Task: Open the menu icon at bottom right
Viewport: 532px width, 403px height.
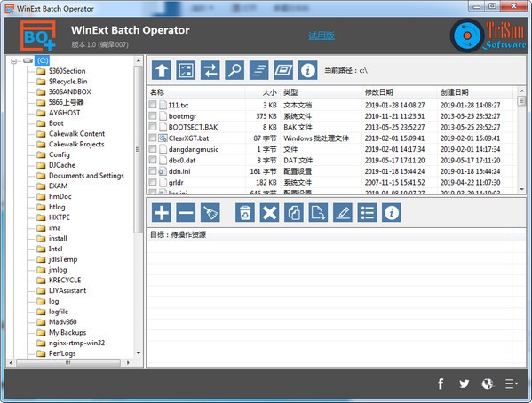Action: [x=512, y=383]
